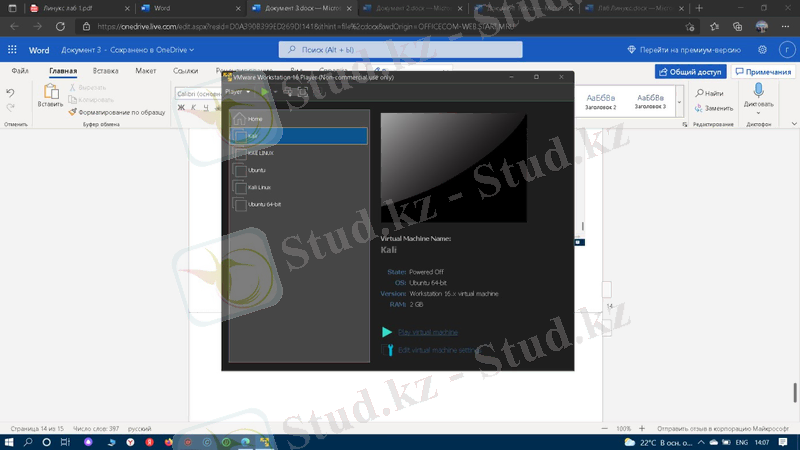Switch to the Вставка ribbon tab

pos(105,71)
